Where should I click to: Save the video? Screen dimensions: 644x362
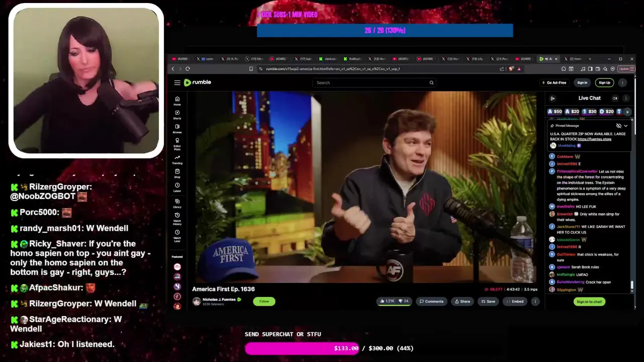[x=488, y=301]
